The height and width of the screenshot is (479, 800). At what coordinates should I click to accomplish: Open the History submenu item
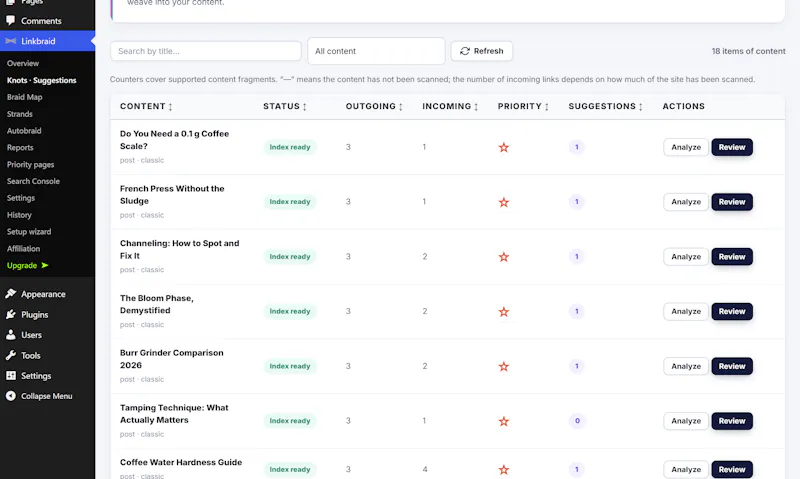click(x=19, y=215)
